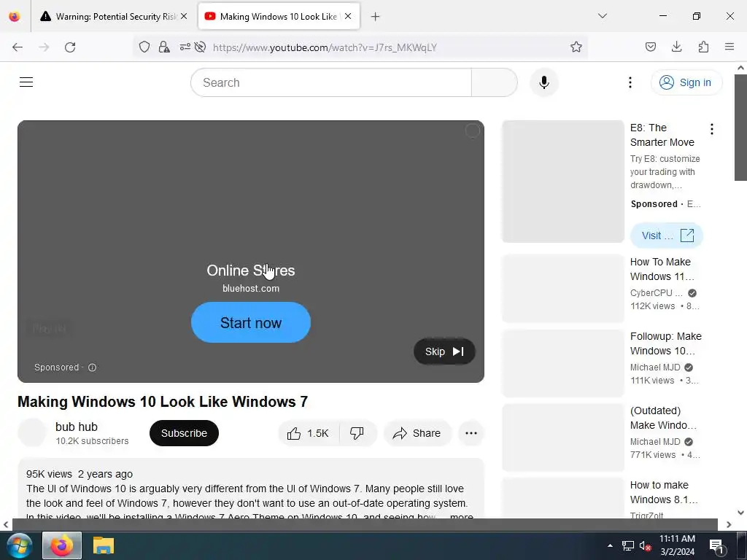
Task: Show hidden system tray icons
Action: click(x=610, y=545)
